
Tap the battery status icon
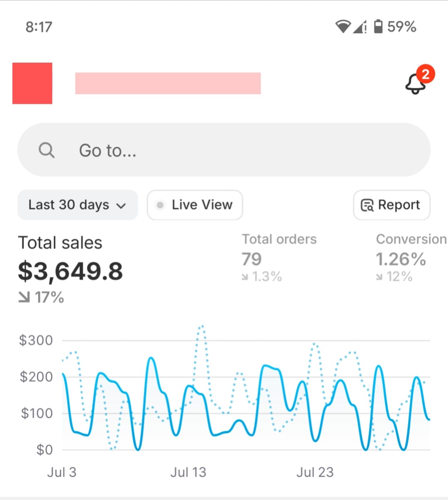378,27
